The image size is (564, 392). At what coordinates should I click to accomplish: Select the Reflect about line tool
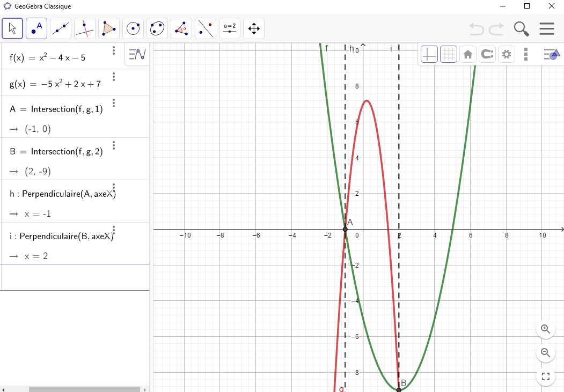point(205,28)
